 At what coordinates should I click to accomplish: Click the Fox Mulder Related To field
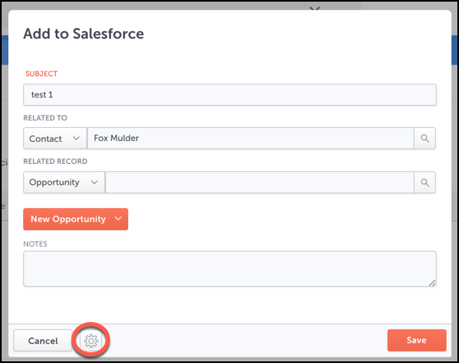tap(250, 138)
